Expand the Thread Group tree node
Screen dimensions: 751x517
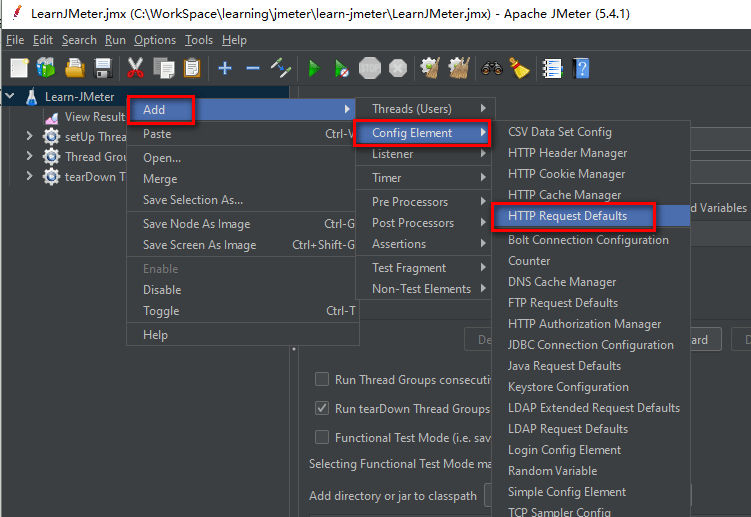pos(30,156)
